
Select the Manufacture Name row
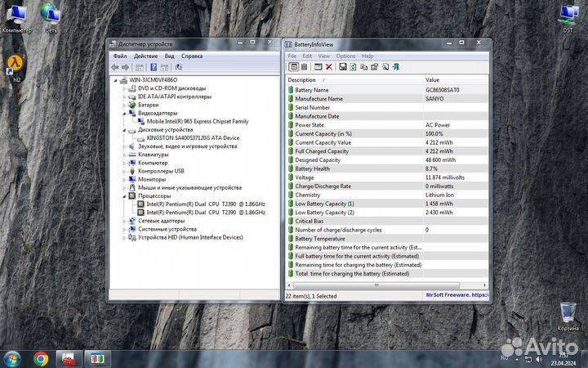pyautogui.click(x=387, y=99)
